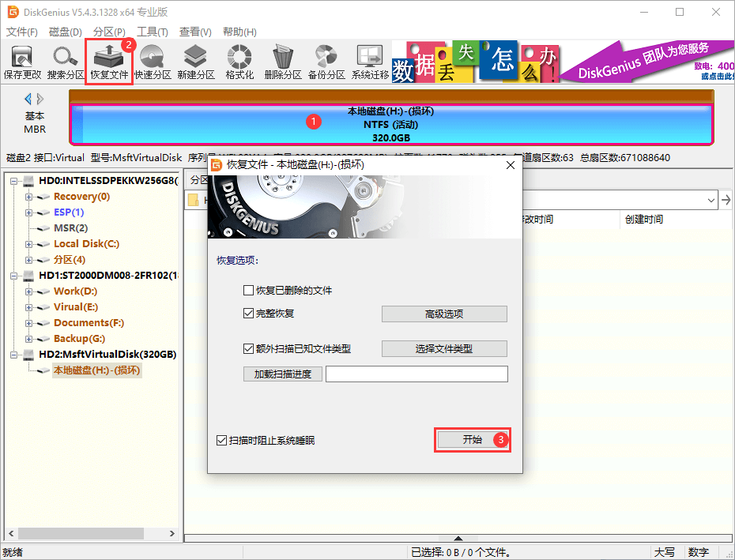
Task: Click the Save Changes (保存更改) toolbar icon
Action: pyautogui.click(x=22, y=62)
